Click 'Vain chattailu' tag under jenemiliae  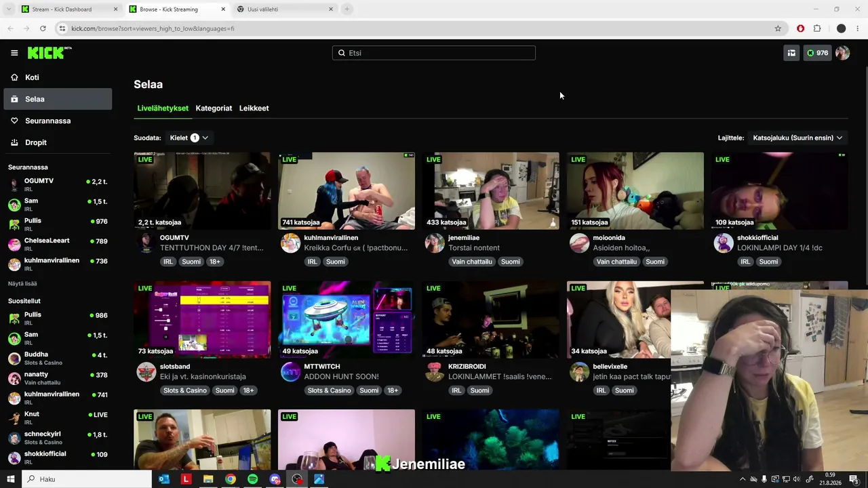pos(472,262)
